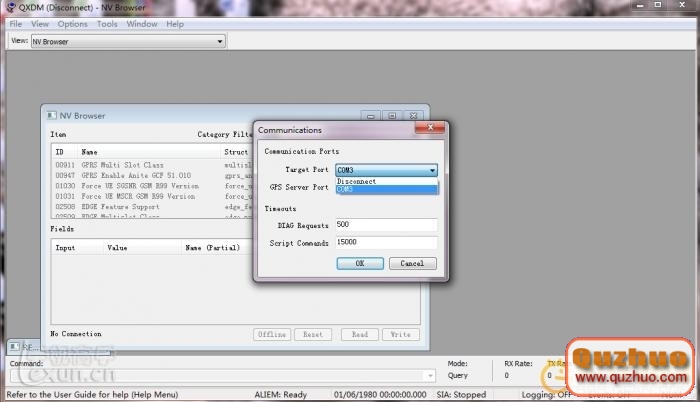Open the Help menu
This screenshot has width=700, height=402.
175,24
